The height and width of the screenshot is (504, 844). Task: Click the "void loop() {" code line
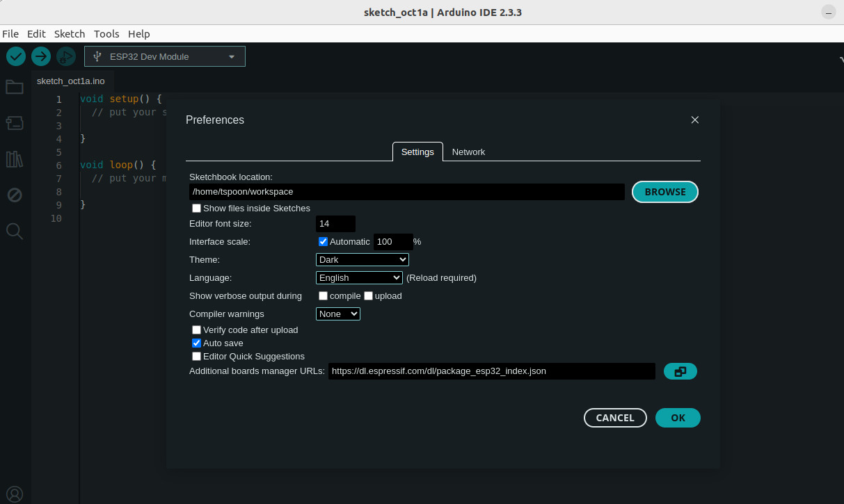118,165
